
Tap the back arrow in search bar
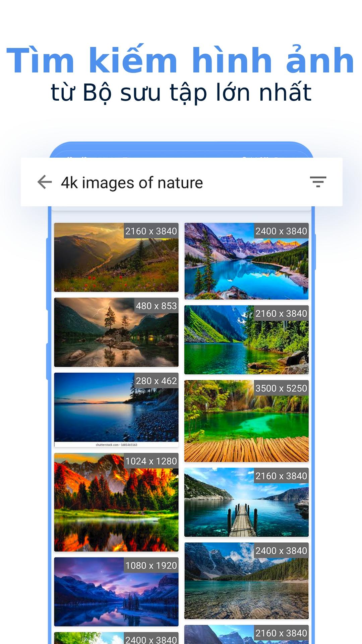44,182
